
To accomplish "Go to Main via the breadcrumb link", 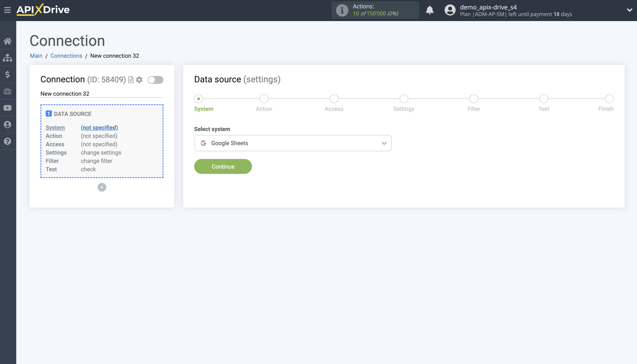I will click(x=36, y=56).
